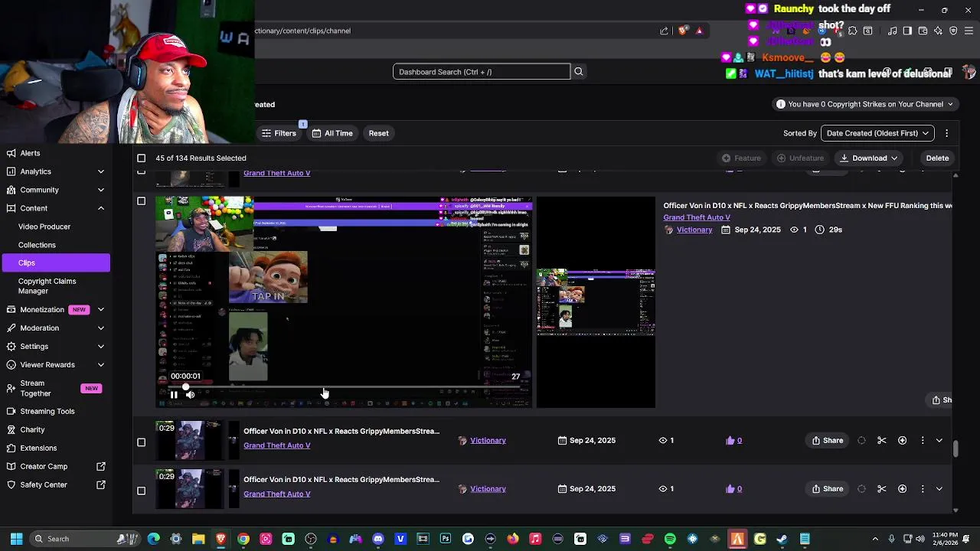The height and width of the screenshot is (551, 980).
Task: Open Copyright Claims Manager in sidebar
Action: tap(47, 286)
